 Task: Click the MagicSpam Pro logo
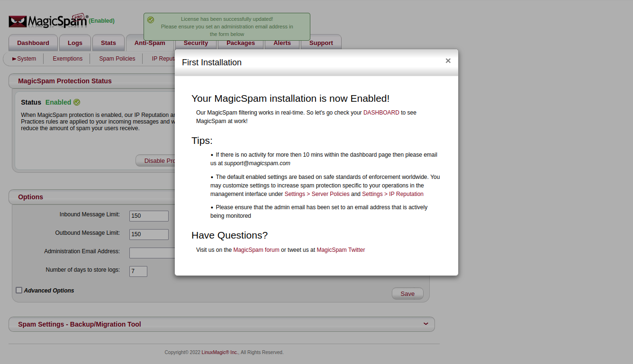[x=48, y=21]
